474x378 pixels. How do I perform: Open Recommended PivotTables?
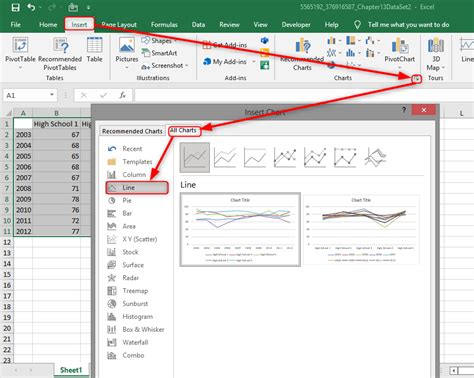click(x=60, y=53)
